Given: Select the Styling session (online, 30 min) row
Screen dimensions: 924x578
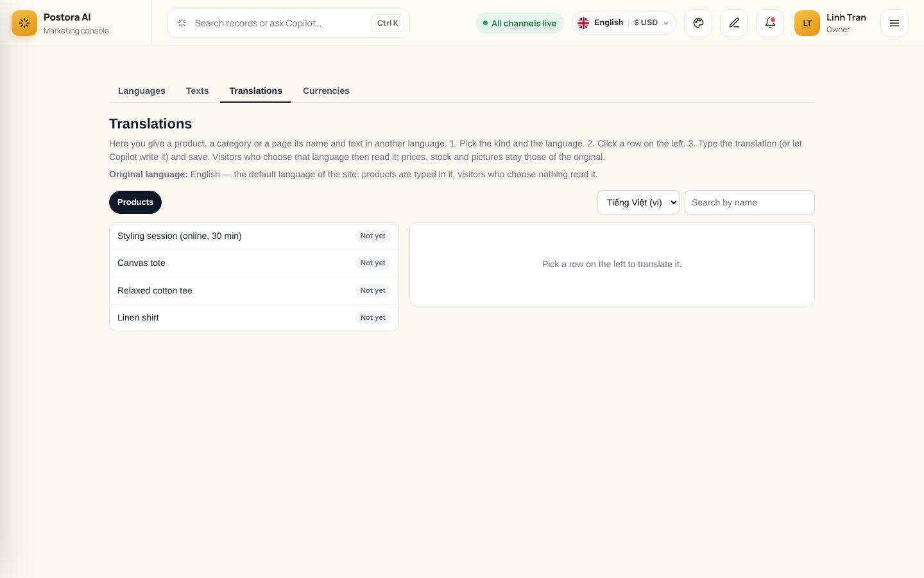Looking at the screenshot, I should 254,236.
